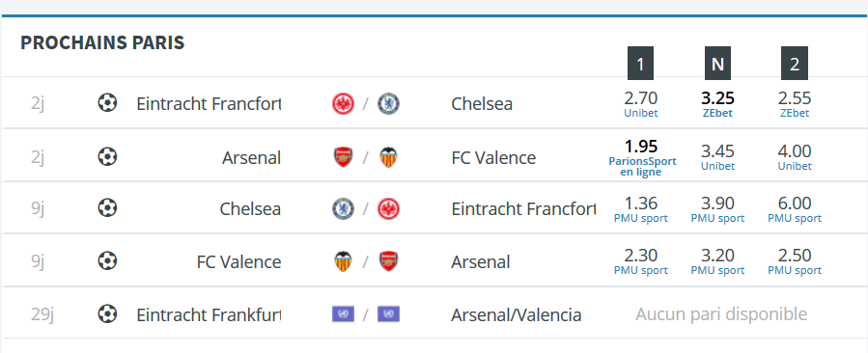Select the 6.00 PMU sport Eintracht Francfort odds
This screenshot has width=868, height=353.
coord(795,209)
